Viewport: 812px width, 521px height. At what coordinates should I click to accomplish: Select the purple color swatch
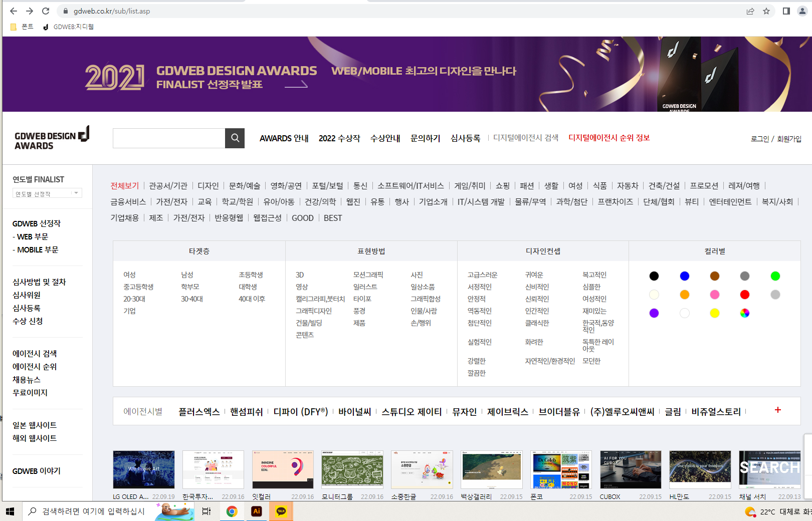(654, 313)
